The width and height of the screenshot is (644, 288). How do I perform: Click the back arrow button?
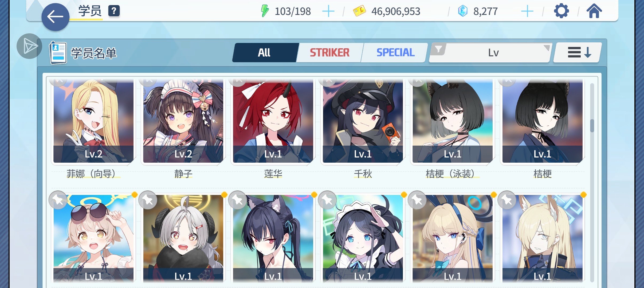point(55,17)
